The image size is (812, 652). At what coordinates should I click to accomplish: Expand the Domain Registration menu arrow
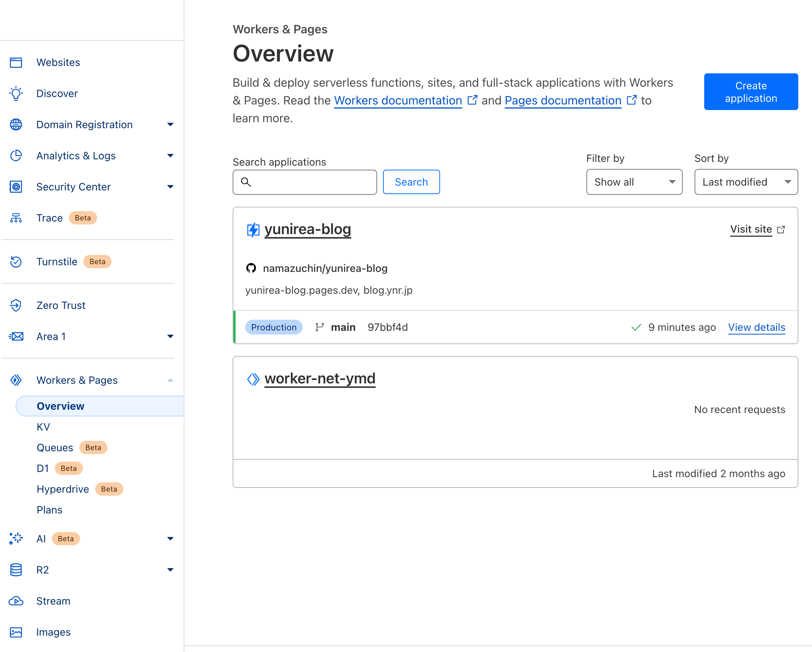point(170,125)
